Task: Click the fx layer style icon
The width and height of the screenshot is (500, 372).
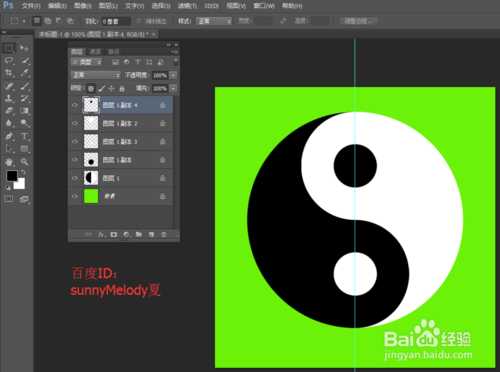Action: click(101, 235)
